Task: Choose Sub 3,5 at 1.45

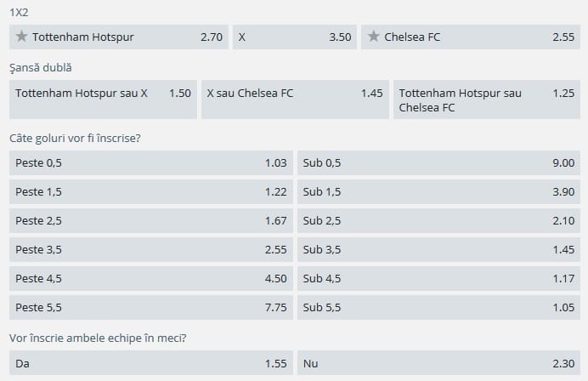Action: 438,250
